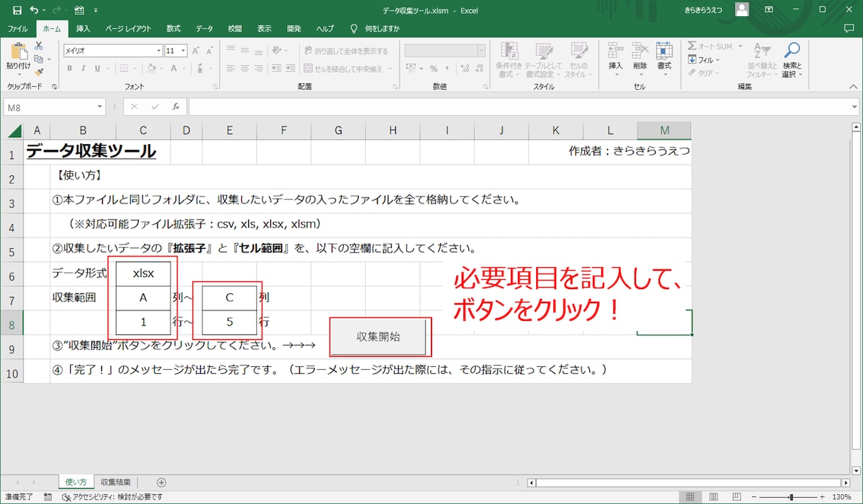
Task: Expand the formula bar arrow
Action: 855,107
